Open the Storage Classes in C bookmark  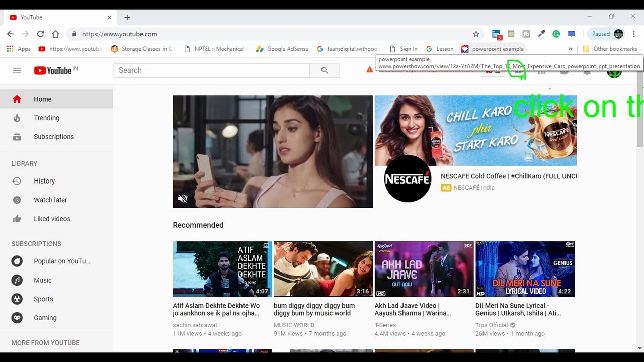141,49
